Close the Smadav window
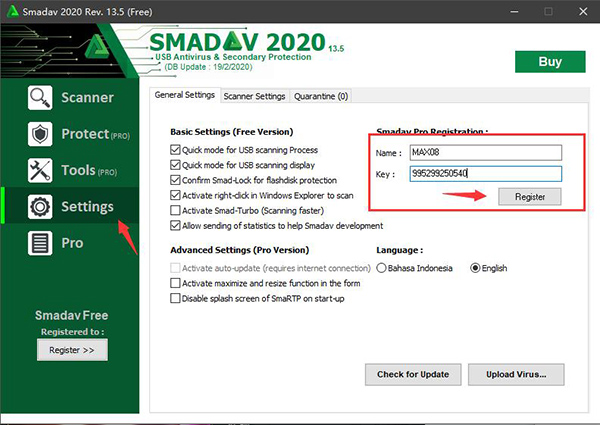 pos(583,11)
